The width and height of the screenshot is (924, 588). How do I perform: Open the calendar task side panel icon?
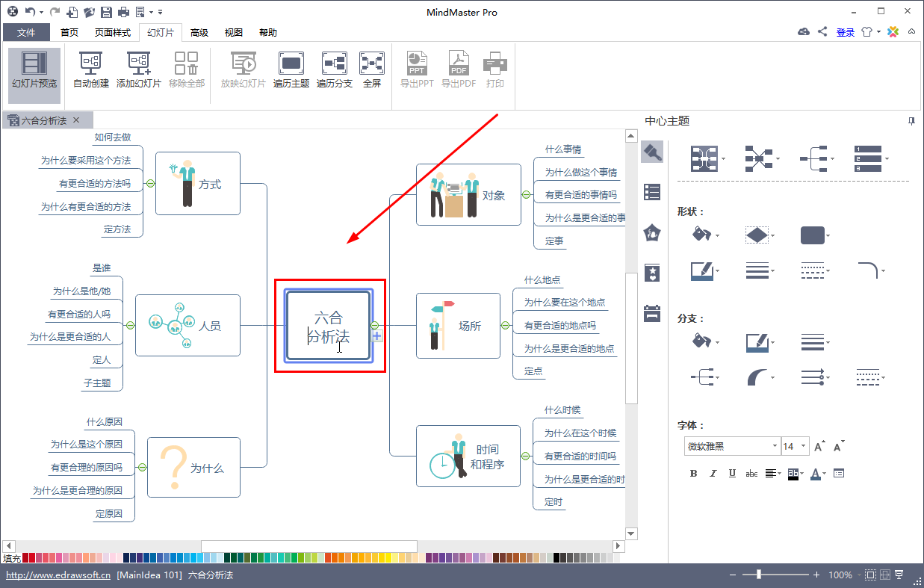point(652,313)
